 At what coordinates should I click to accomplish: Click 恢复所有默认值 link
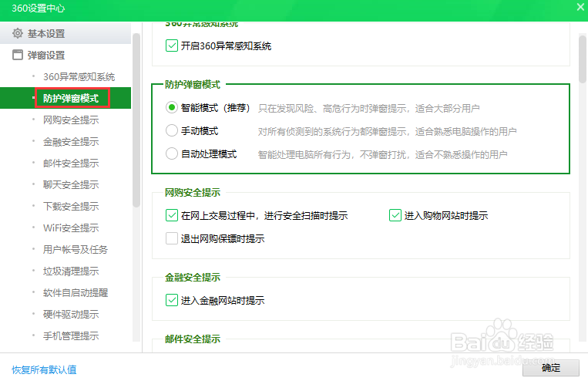[x=44, y=369]
